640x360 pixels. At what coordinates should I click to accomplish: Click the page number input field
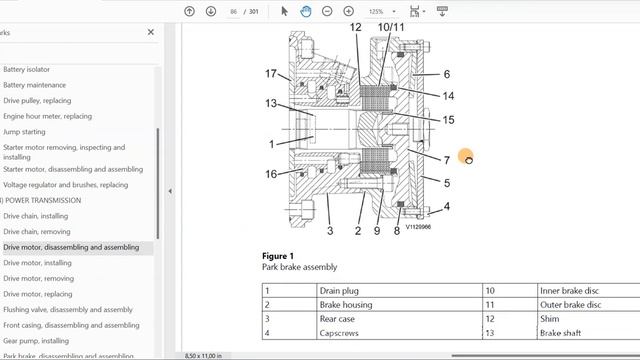[x=233, y=12]
